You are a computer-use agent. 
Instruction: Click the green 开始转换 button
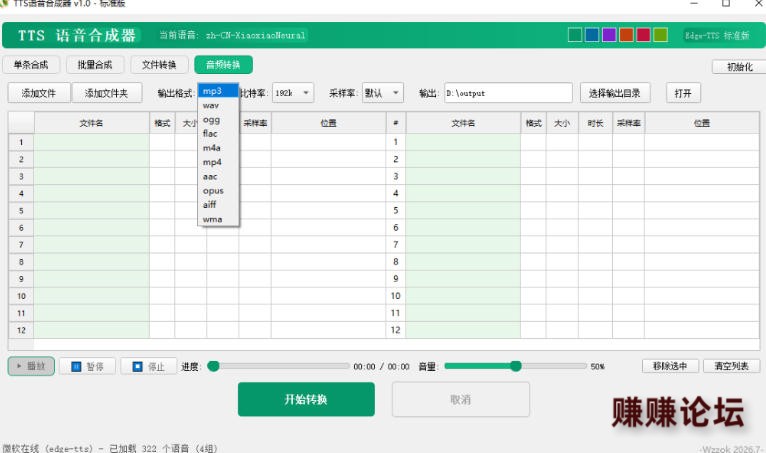306,399
